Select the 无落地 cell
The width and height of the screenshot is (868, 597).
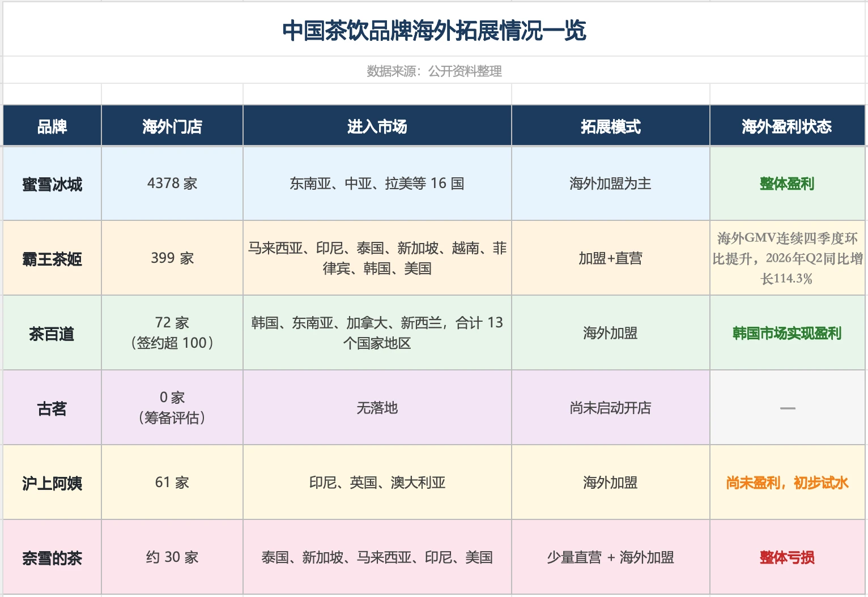pyautogui.click(x=377, y=408)
